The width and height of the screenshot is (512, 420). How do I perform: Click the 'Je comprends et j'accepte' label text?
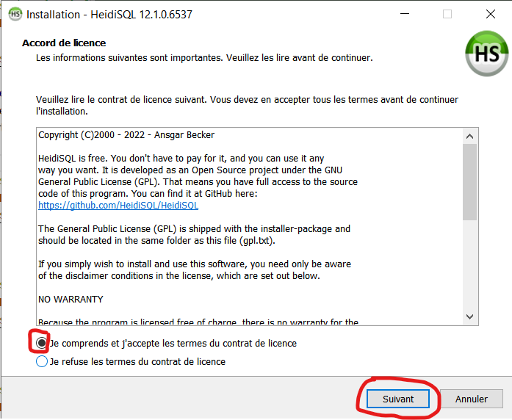pyautogui.click(x=173, y=343)
